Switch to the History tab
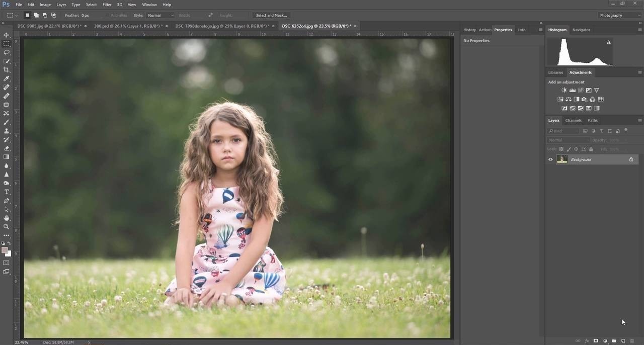Viewport: 644px width, 345px height. 469,30
